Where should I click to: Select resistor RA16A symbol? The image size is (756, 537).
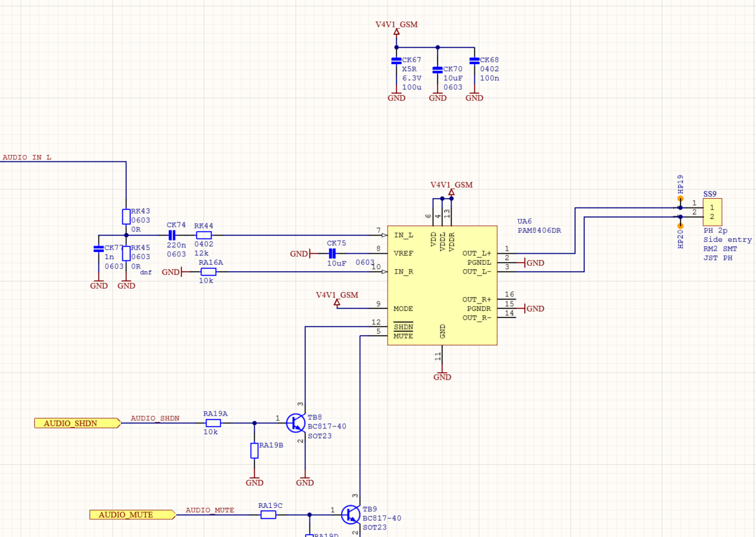coord(208,272)
